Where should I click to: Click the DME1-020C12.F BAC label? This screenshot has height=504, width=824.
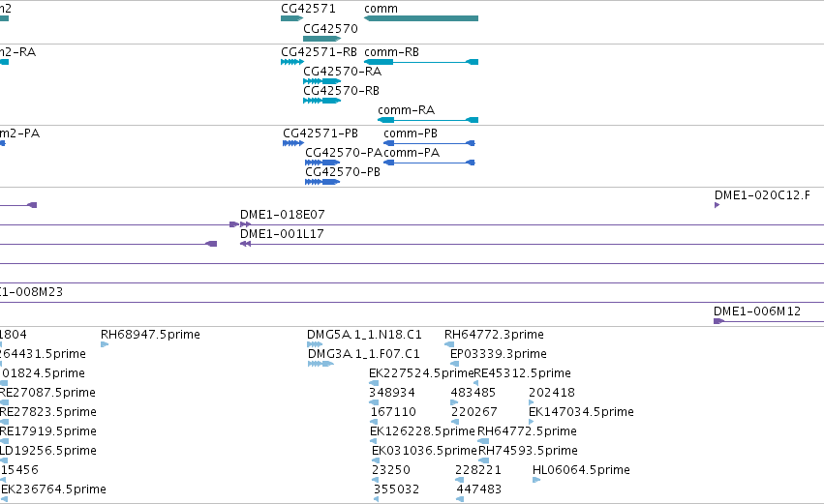pos(762,195)
